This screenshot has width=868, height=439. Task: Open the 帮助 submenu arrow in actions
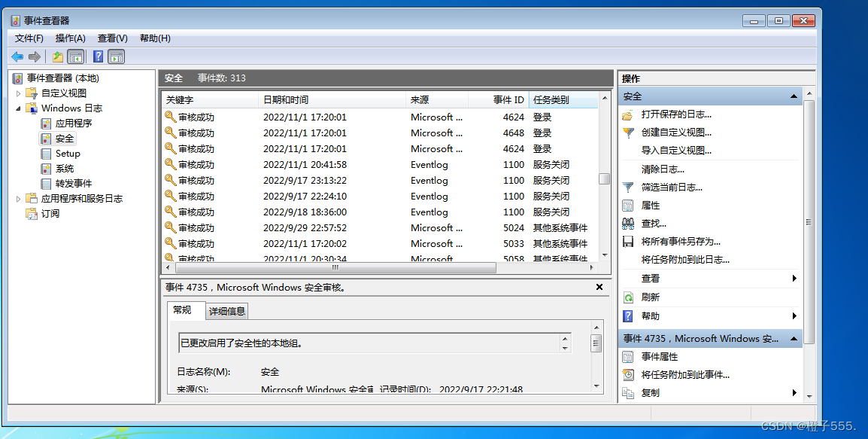pyautogui.click(x=794, y=316)
